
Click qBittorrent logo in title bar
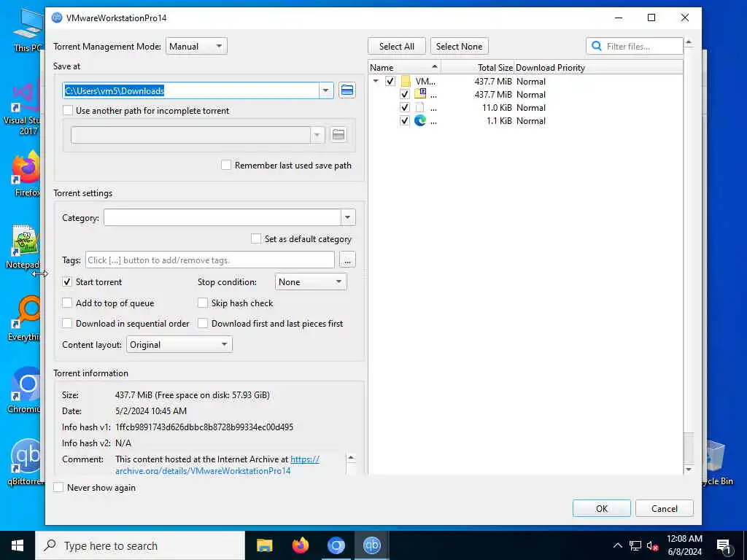pyautogui.click(x=57, y=17)
